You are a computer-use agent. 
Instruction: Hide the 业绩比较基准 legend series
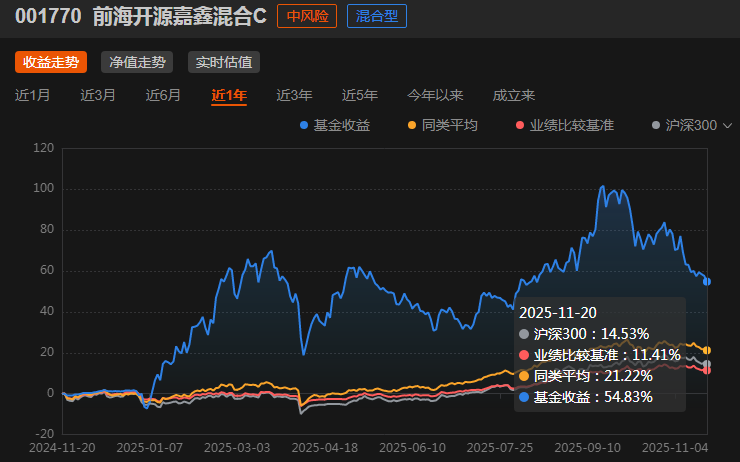[x=564, y=125]
